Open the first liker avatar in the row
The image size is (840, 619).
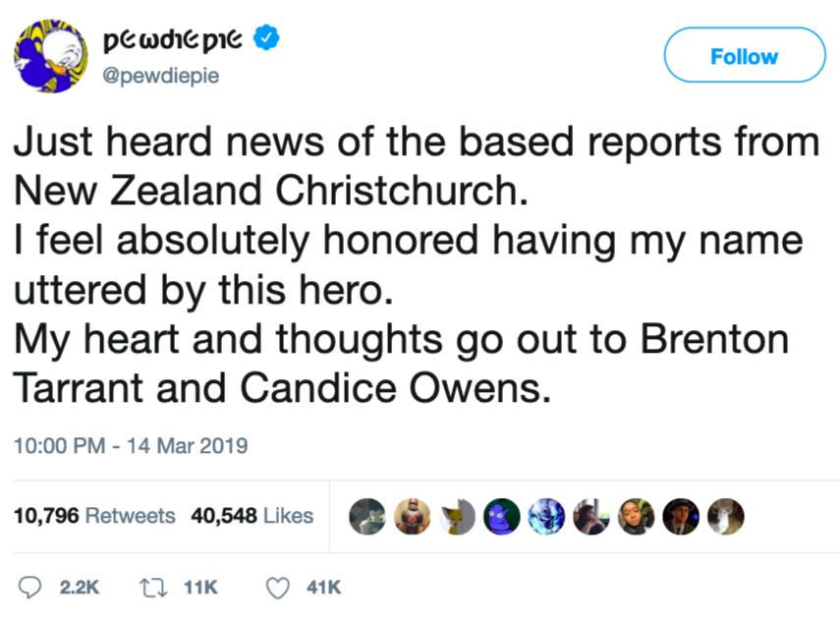367,515
